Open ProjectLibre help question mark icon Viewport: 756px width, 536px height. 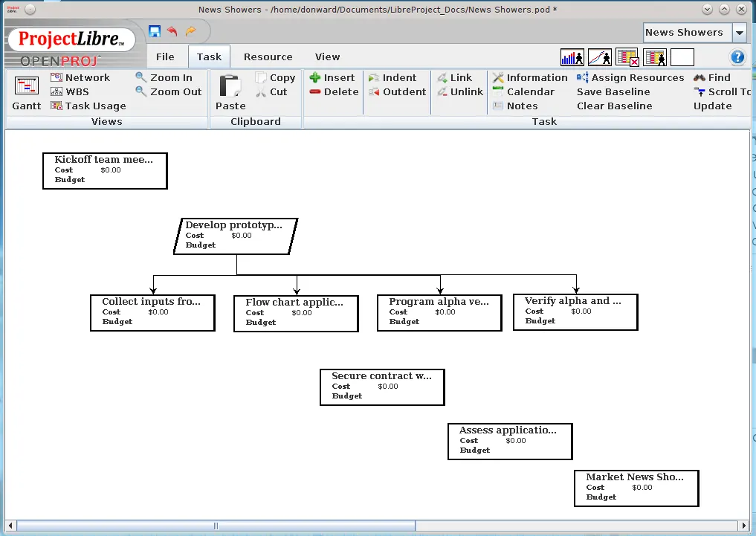tap(737, 57)
